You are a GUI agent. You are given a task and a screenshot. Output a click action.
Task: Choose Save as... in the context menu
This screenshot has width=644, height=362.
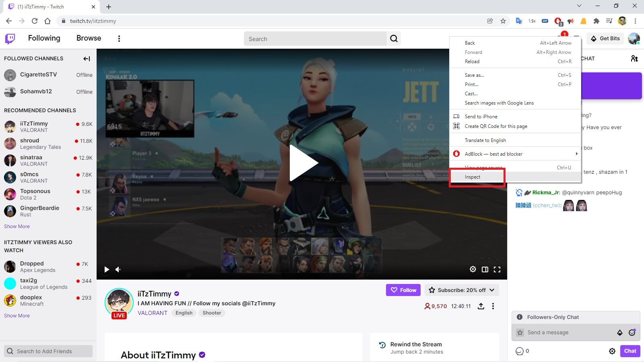pyautogui.click(x=515, y=75)
